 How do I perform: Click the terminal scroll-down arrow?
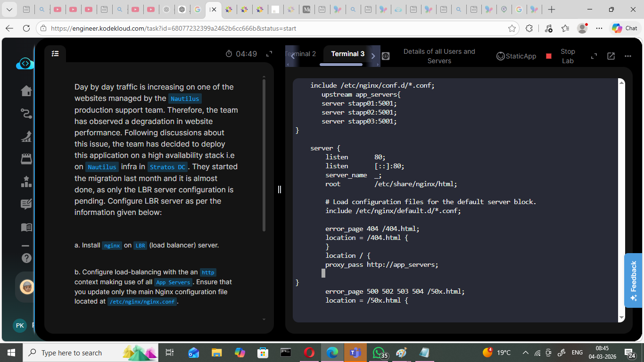622,318
